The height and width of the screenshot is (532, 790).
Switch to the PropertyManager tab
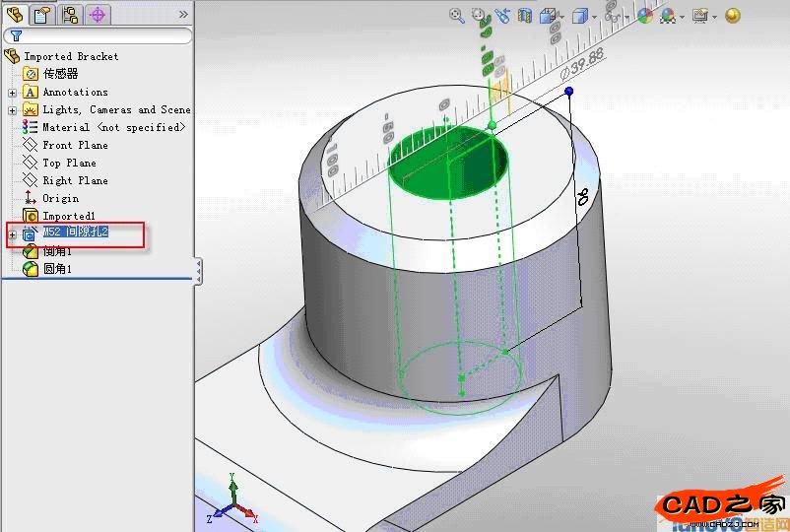(41, 14)
